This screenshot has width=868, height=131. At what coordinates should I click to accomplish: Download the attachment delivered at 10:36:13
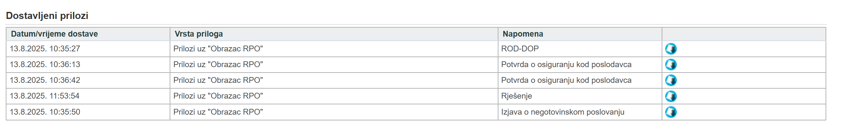tap(671, 65)
